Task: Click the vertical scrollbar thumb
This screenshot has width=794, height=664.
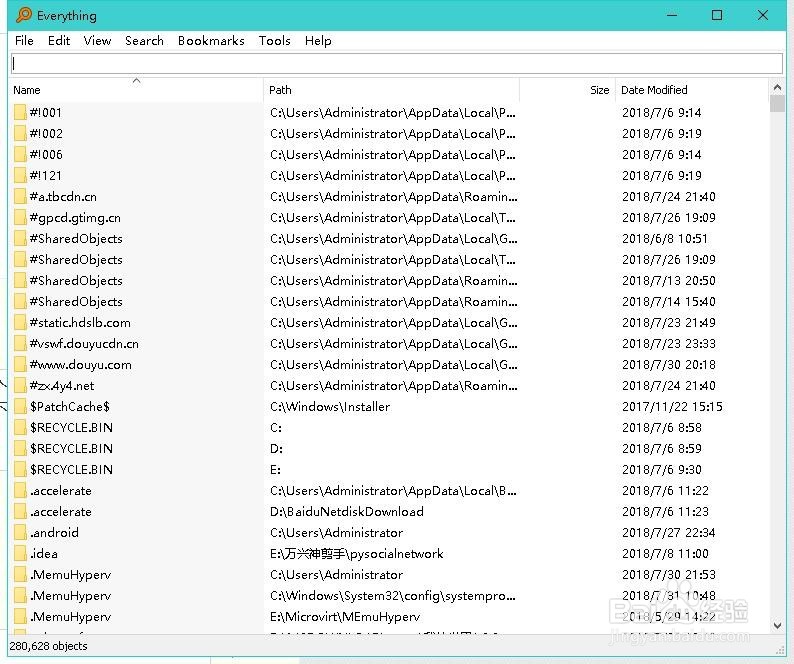Action: (x=777, y=103)
